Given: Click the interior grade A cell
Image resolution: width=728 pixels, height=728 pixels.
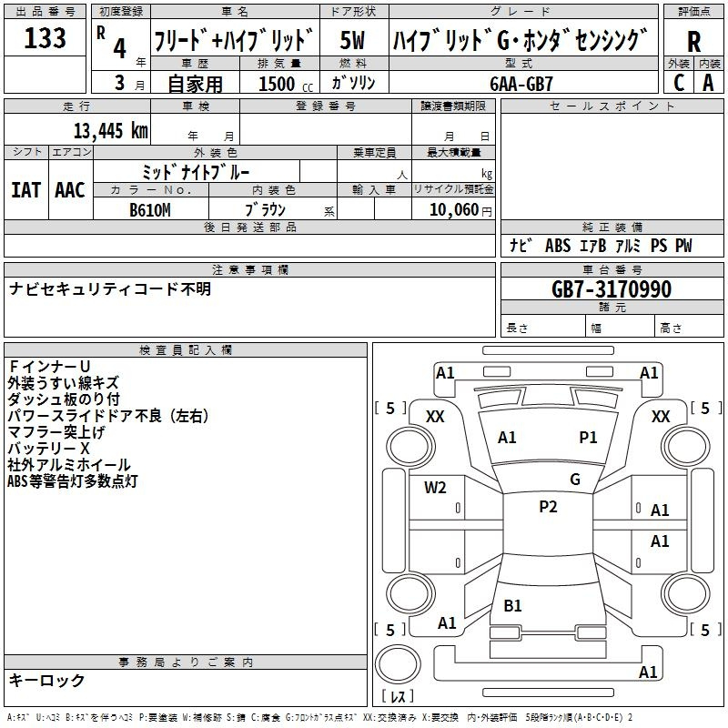Looking at the screenshot, I should pyautogui.click(x=708, y=82).
